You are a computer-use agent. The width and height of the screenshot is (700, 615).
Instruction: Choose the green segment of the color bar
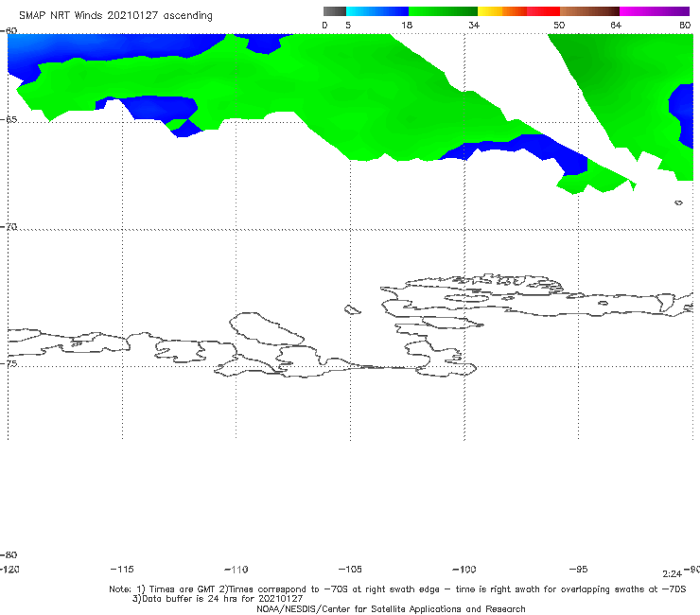[x=443, y=11]
